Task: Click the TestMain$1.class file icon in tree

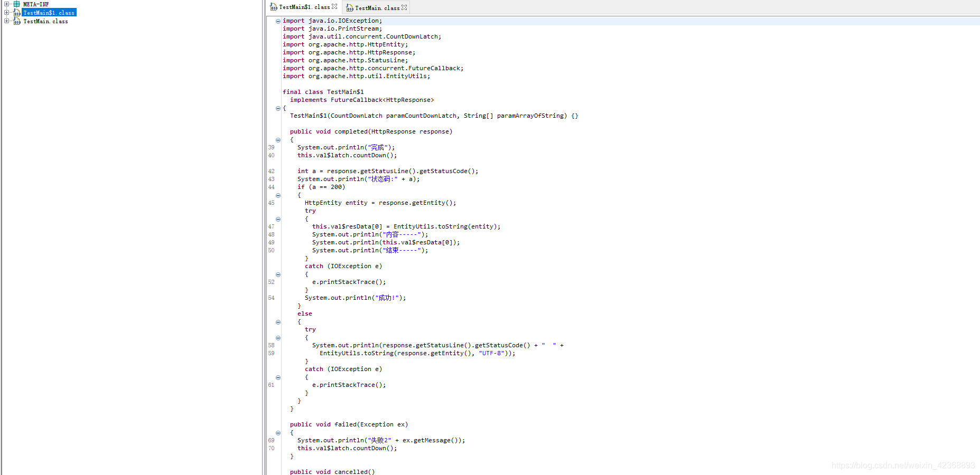Action: [17, 13]
